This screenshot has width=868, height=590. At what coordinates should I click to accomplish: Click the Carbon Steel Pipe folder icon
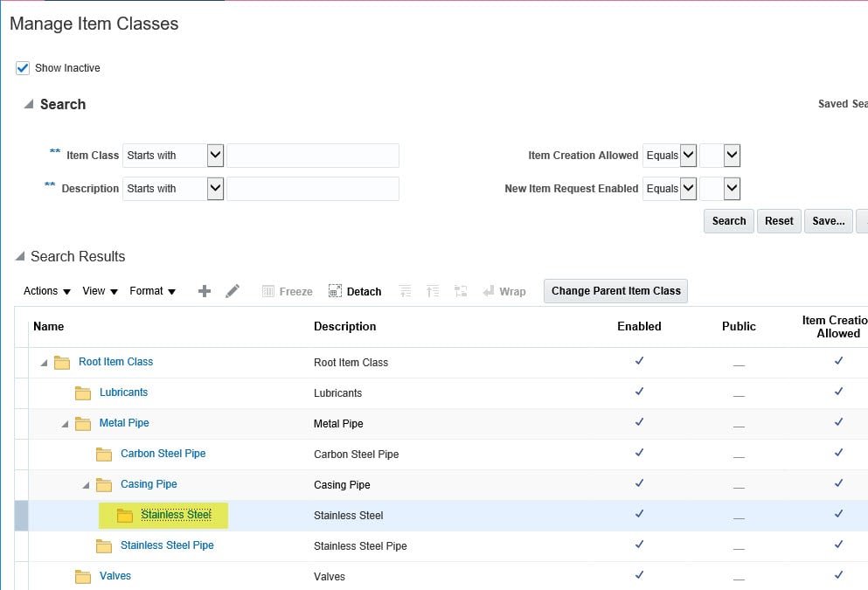(104, 454)
